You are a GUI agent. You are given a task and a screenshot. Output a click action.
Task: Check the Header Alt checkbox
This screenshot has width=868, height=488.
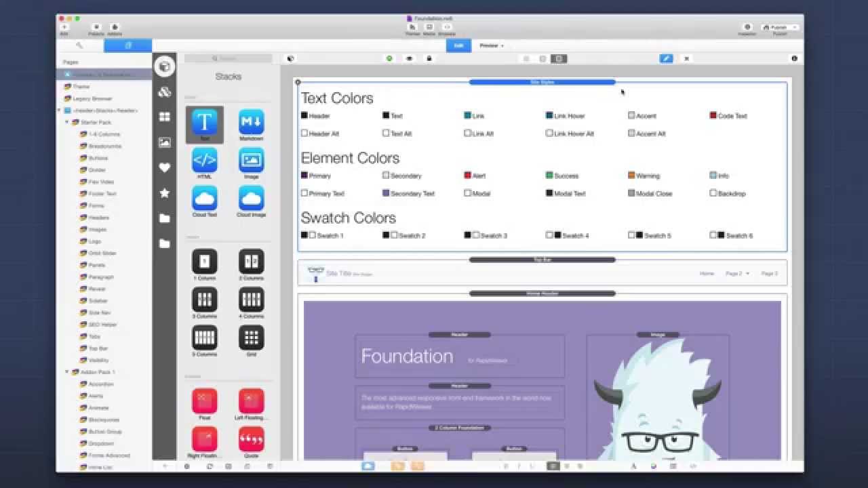coord(304,133)
